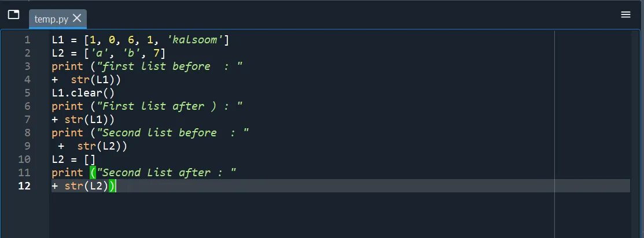The height and width of the screenshot is (238, 644).
Task: Click the green highlighted opening parenthesis
Action: pos(93,172)
